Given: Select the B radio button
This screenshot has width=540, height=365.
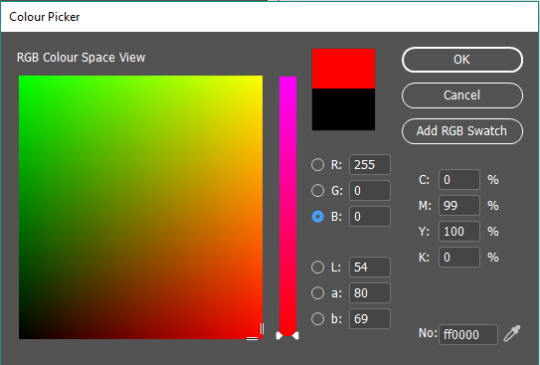Looking at the screenshot, I should tap(318, 217).
